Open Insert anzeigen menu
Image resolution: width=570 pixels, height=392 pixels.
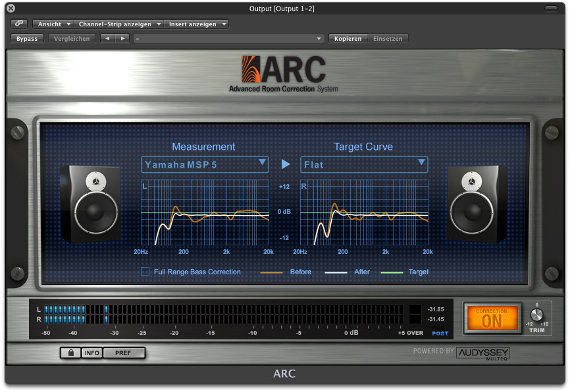click(196, 24)
